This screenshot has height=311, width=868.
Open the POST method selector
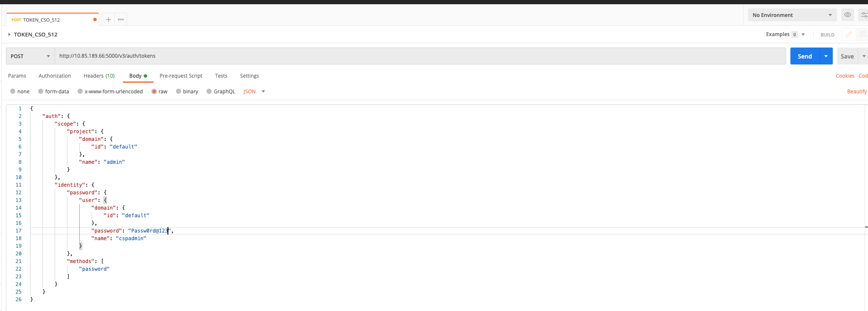point(30,56)
